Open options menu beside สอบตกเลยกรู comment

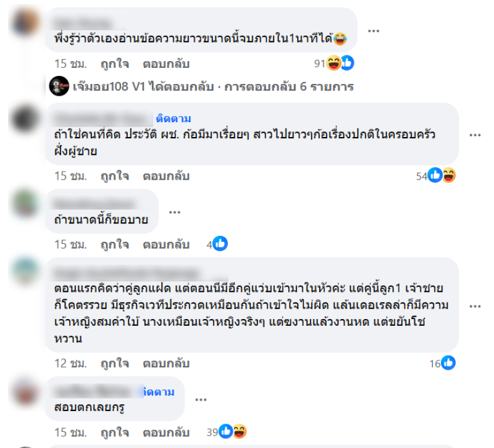(x=201, y=400)
